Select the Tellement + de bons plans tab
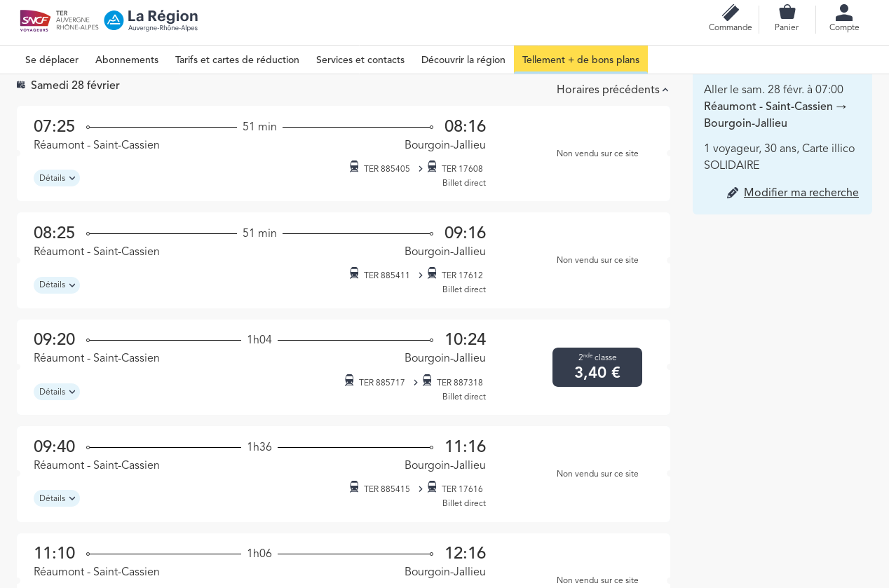 [x=581, y=60]
